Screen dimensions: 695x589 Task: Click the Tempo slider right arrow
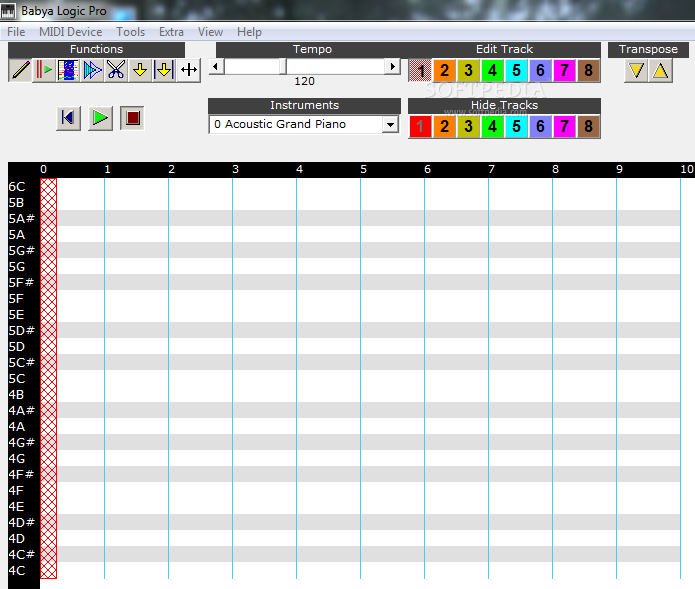[393, 67]
